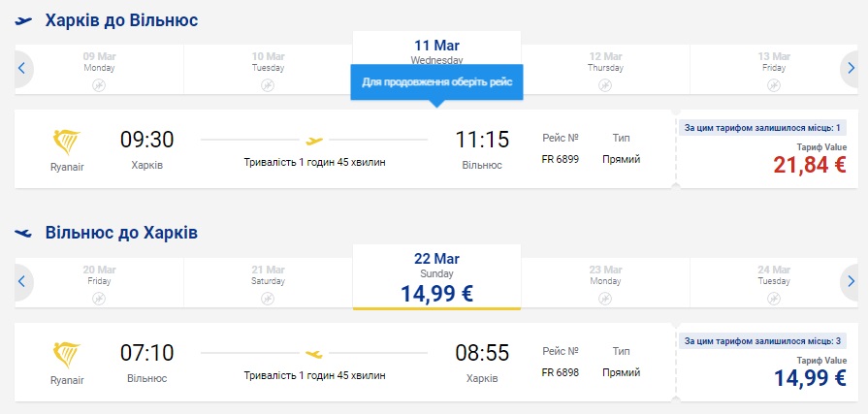Show later outbound dates with the right arrow
The height and width of the screenshot is (414, 868).
tap(850, 68)
